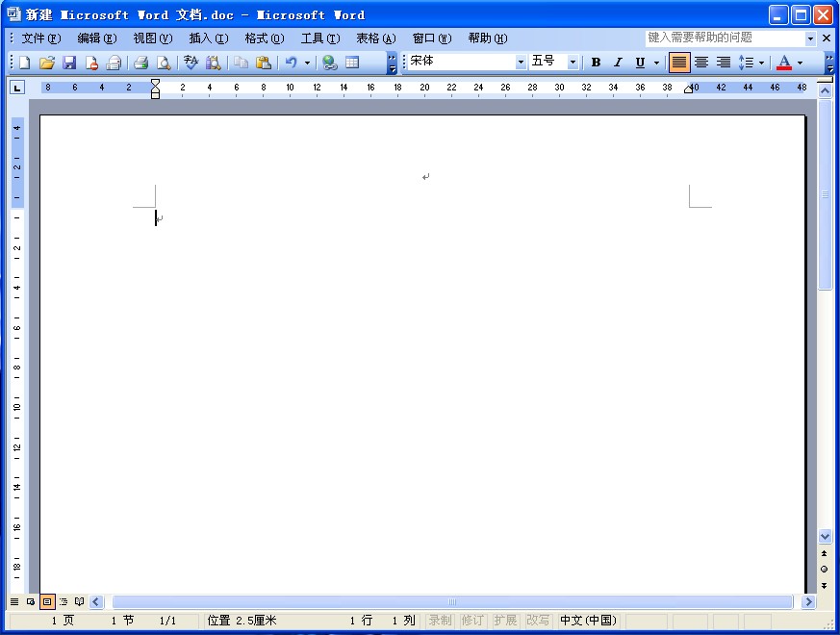The height and width of the screenshot is (635, 840).
Task: Click the 中文(中国) language indicator
Action: pos(588,620)
